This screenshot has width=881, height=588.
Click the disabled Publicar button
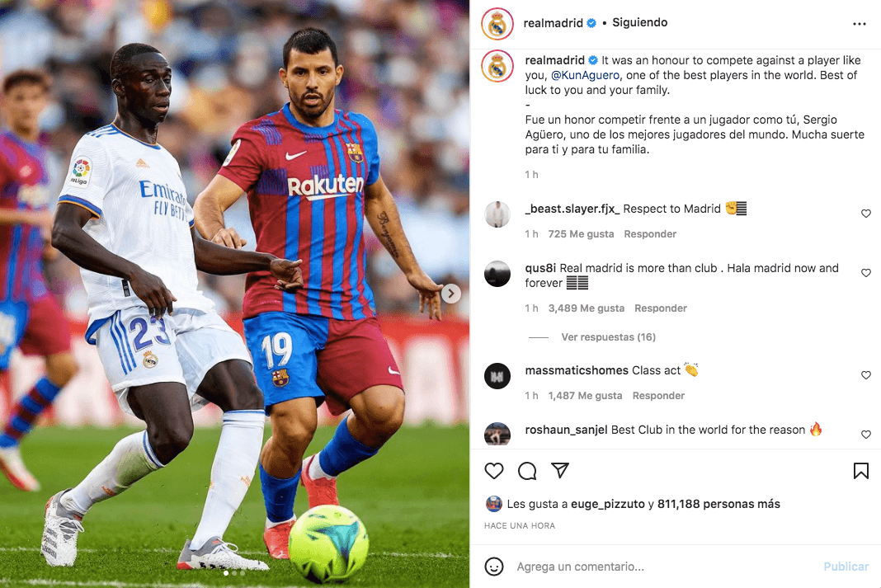[x=846, y=567]
